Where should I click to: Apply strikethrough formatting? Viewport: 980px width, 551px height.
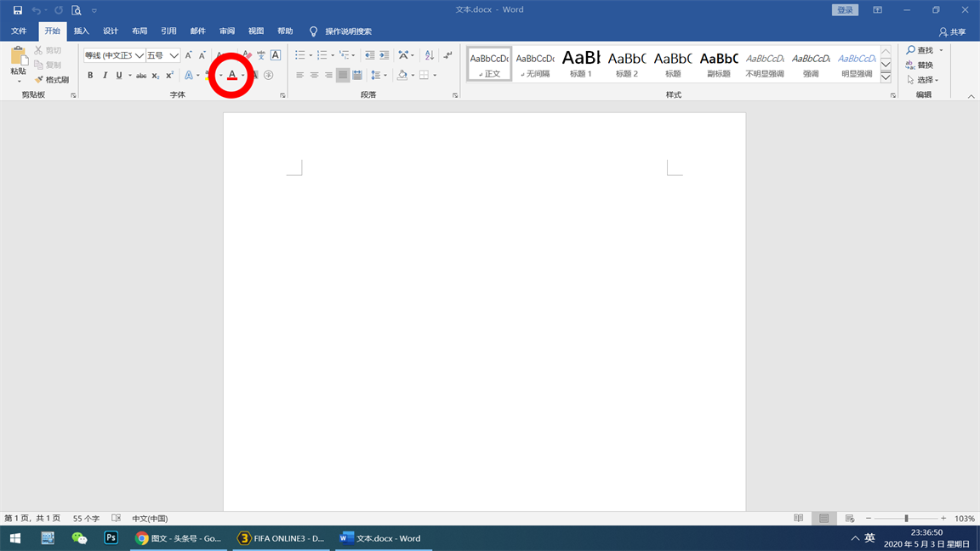pyautogui.click(x=141, y=76)
